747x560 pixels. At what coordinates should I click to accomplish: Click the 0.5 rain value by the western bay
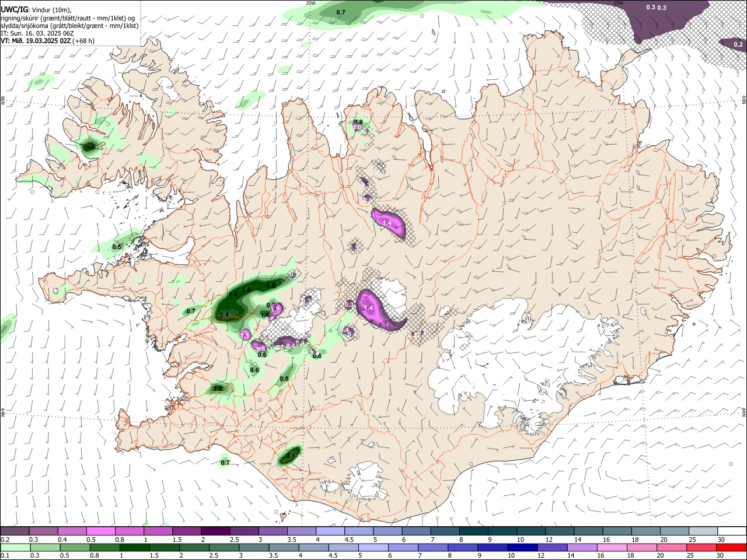pos(117,247)
